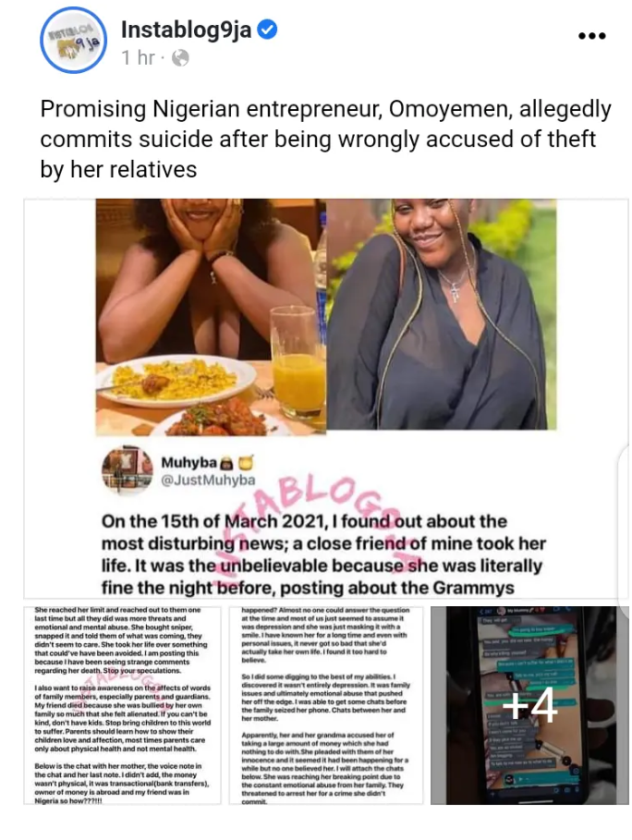Open the +4 more photos thumbnail
The height and width of the screenshot is (840, 632).
[x=529, y=705]
